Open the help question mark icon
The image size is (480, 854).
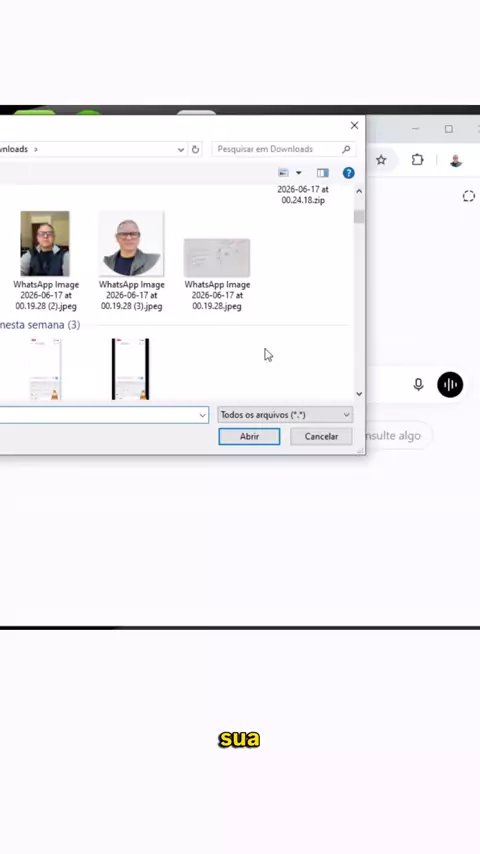[349, 173]
